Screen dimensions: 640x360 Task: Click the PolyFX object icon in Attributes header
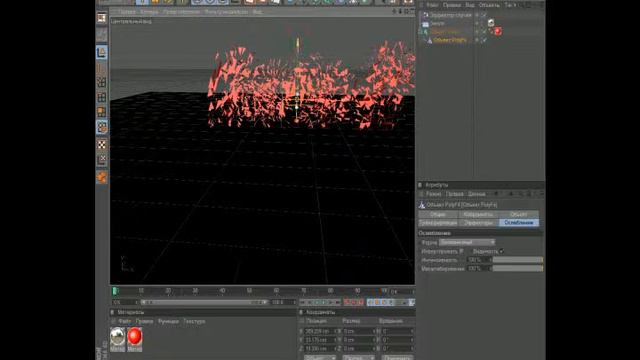(422, 204)
